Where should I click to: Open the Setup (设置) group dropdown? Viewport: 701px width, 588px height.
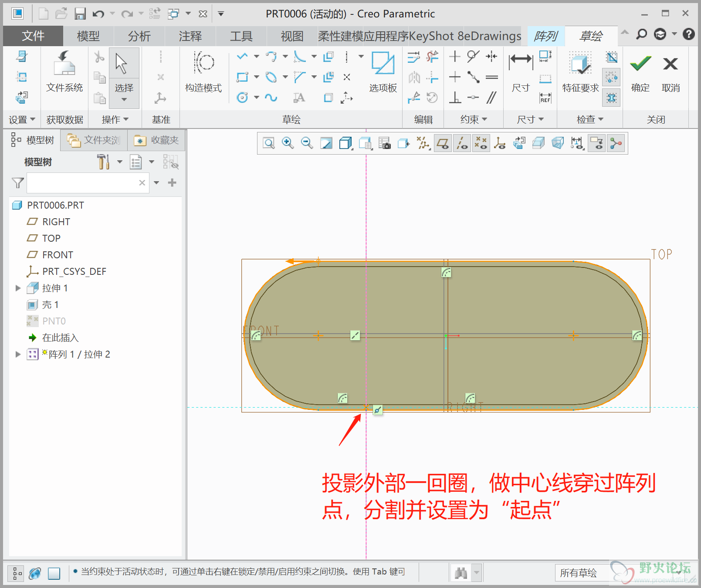pyautogui.click(x=22, y=120)
